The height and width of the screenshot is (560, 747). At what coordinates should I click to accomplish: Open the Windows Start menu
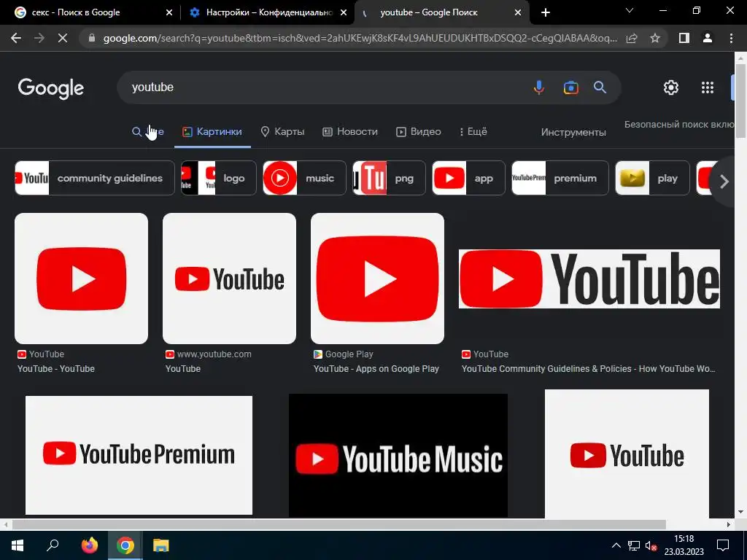coord(18,545)
